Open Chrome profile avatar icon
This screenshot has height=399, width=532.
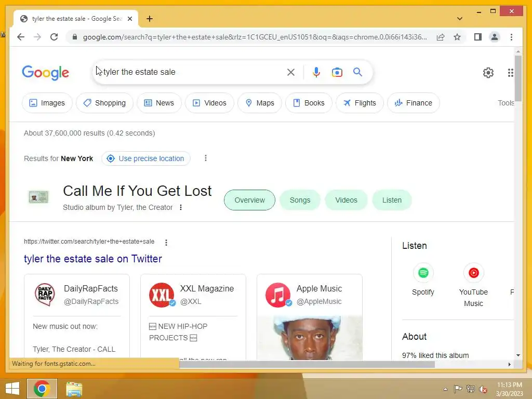point(495,37)
